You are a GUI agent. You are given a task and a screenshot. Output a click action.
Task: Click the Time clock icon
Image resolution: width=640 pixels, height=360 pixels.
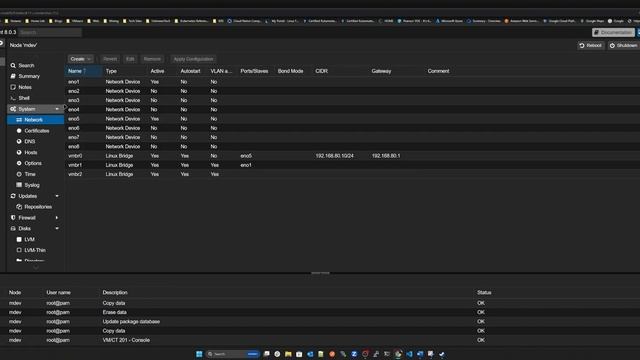(x=19, y=174)
